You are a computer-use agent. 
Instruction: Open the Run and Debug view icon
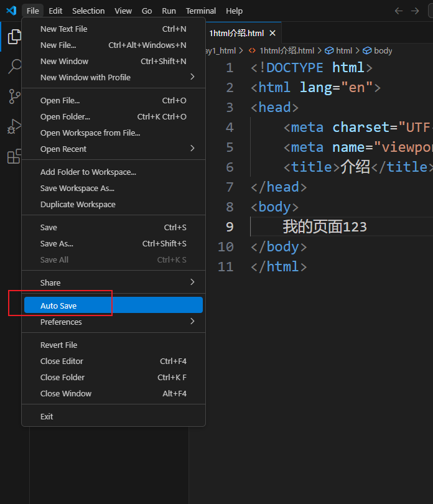pyautogui.click(x=14, y=127)
